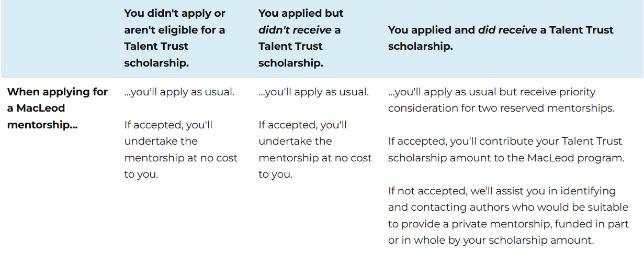Select the "When applying for a MacLeod mentorship" row header
Screen dimensions: 644x261
coord(58,108)
